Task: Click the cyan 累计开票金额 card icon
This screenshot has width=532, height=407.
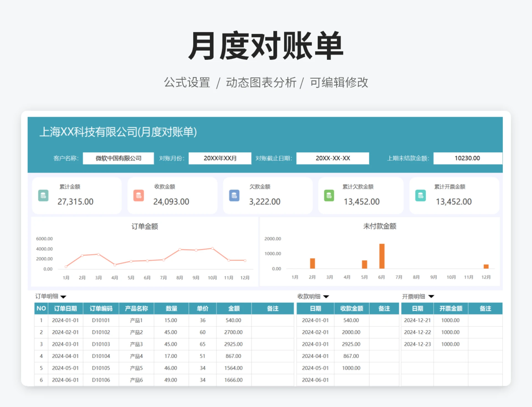Action: coord(420,196)
